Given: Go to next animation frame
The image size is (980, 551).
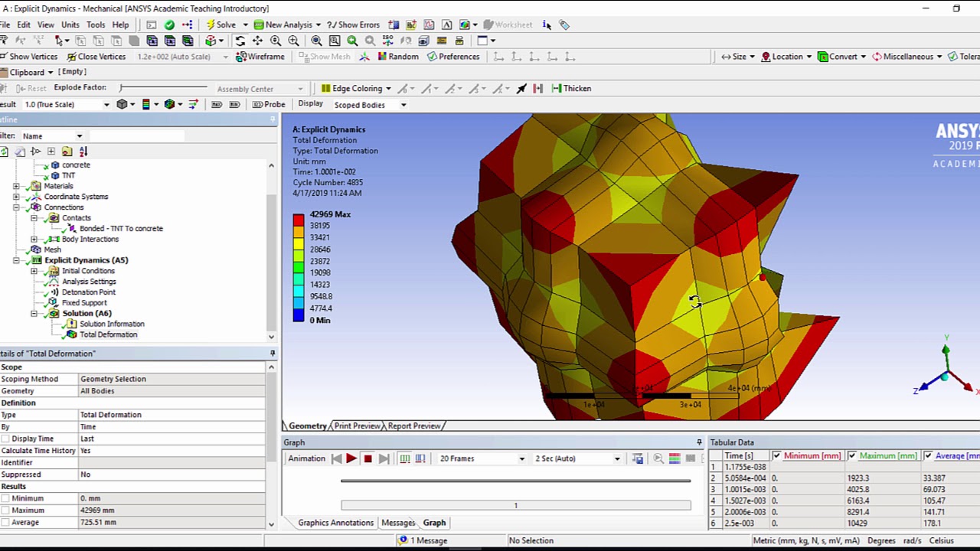Looking at the screenshot, I should 384,458.
